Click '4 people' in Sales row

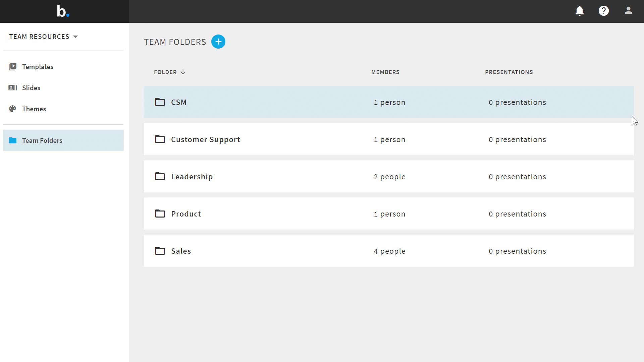pos(390,251)
